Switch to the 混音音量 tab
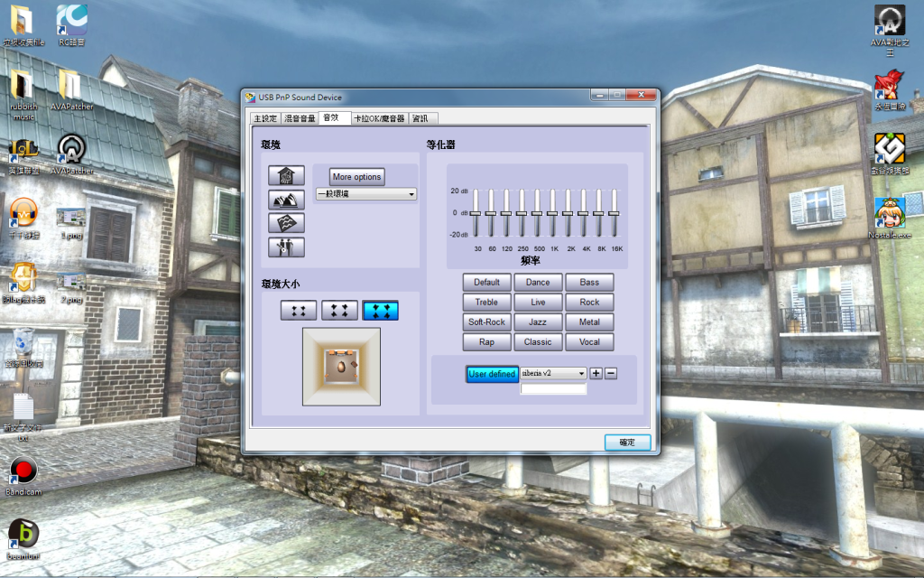The height and width of the screenshot is (578, 924). pos(300,118)
